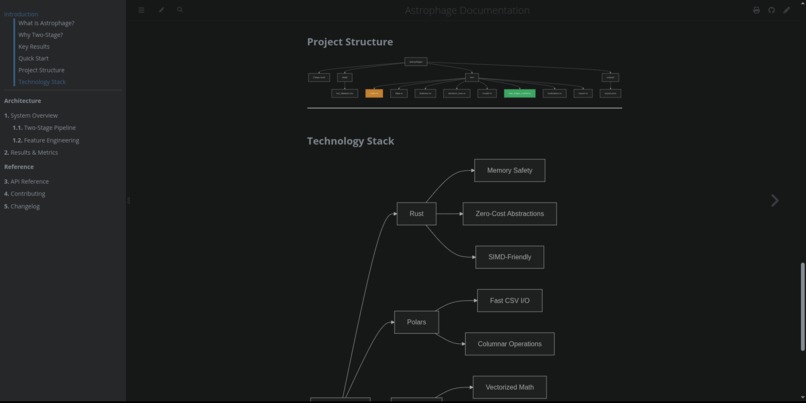This screenshot has width=806, height=403.
Task: Click the 'SIMD-Friendly' diagram node
Action: 509,257
